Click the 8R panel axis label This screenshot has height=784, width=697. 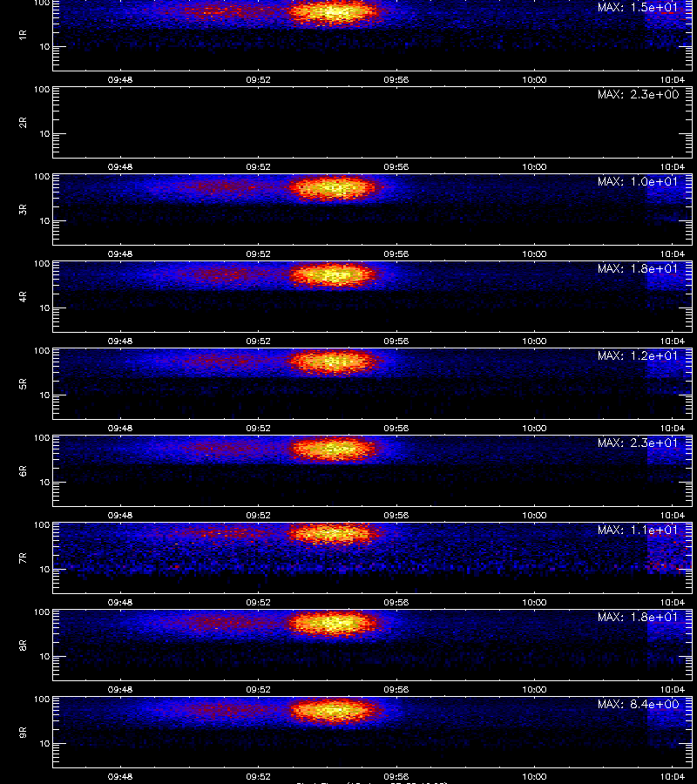point(23,645)
